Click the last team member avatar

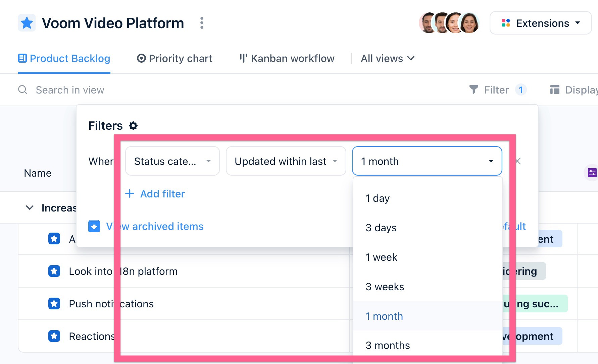(x=469, y=23)
